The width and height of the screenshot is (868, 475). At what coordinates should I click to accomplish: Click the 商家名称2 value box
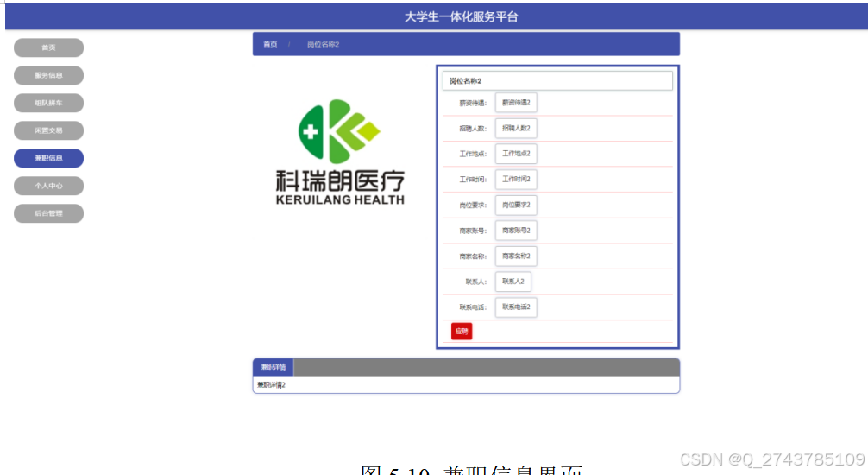tap(516, 256)
